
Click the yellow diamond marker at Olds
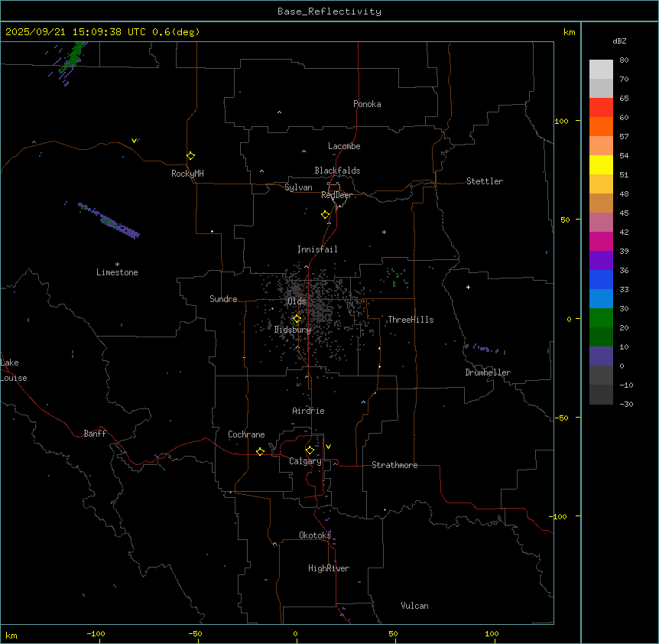click(x=297, y=319)
